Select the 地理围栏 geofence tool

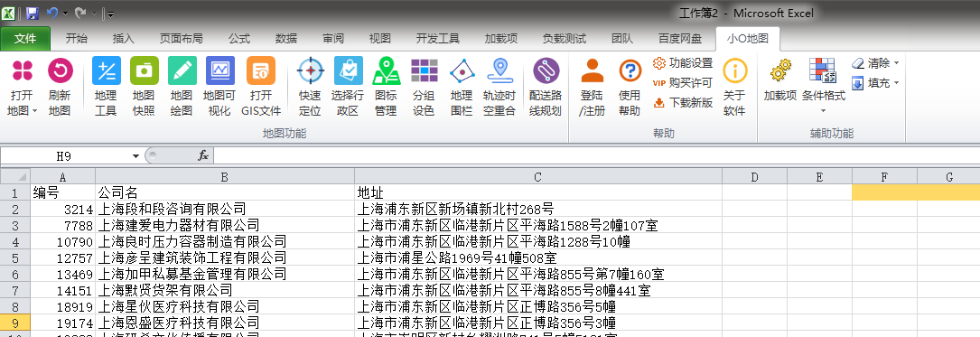pos(462,87)
